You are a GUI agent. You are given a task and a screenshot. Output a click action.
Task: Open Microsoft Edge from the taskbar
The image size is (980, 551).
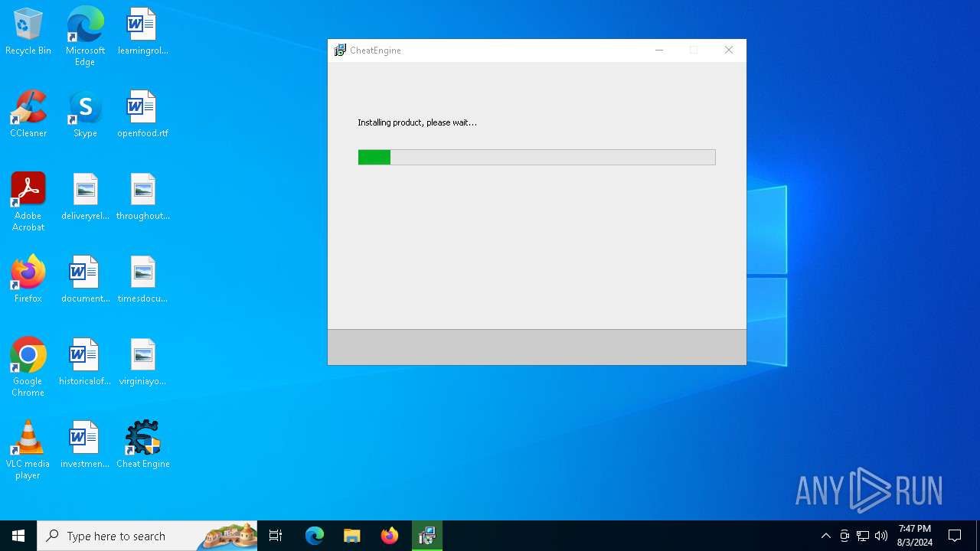click(x=315, y=536)
